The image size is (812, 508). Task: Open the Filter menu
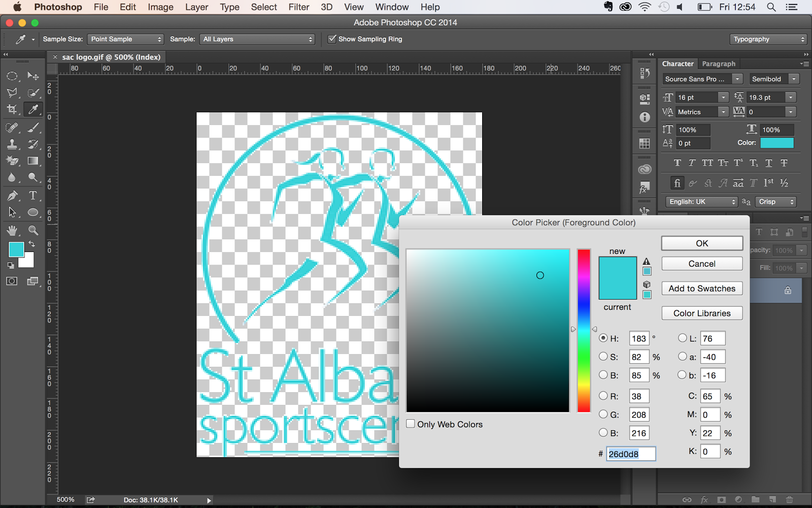[x=299, y=7]
